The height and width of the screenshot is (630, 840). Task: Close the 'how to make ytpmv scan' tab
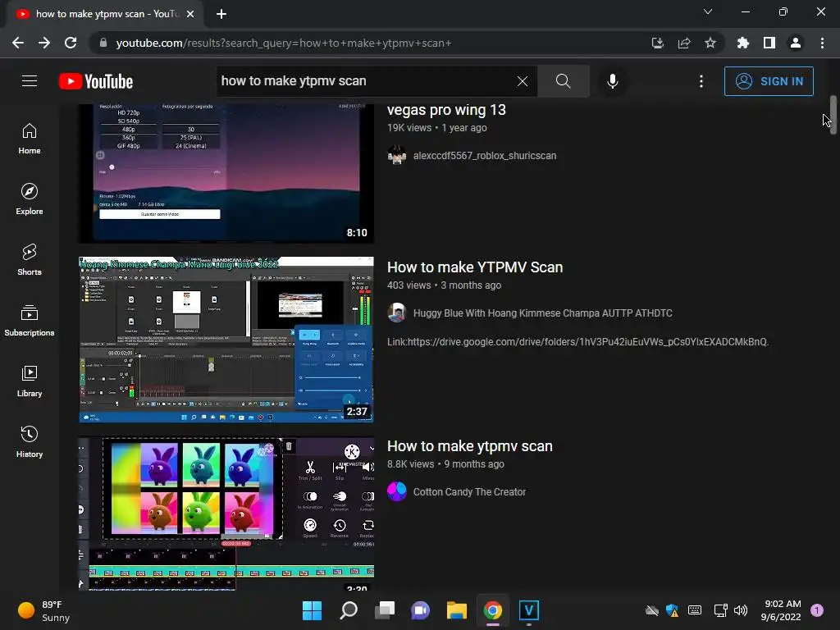pos(190,14)
